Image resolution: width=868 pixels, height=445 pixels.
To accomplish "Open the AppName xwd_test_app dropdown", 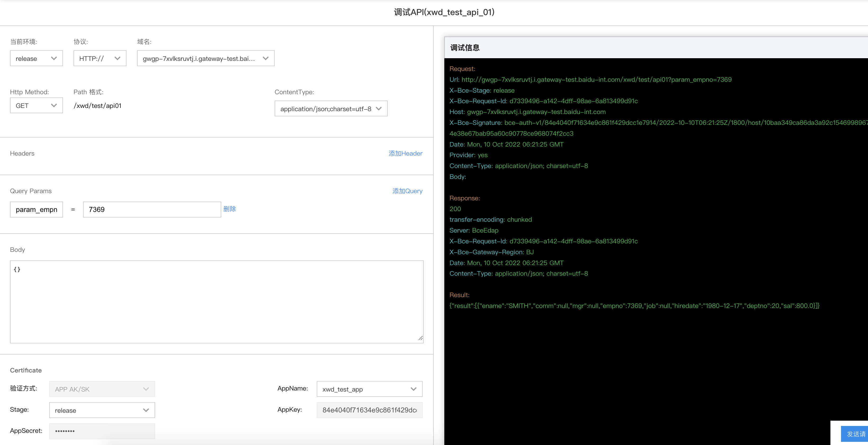I will 369,389.
